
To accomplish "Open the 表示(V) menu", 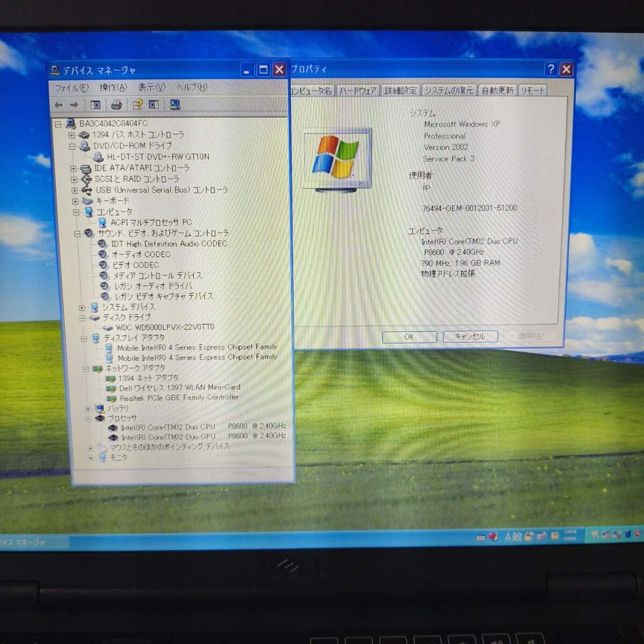I will point(151,87).
